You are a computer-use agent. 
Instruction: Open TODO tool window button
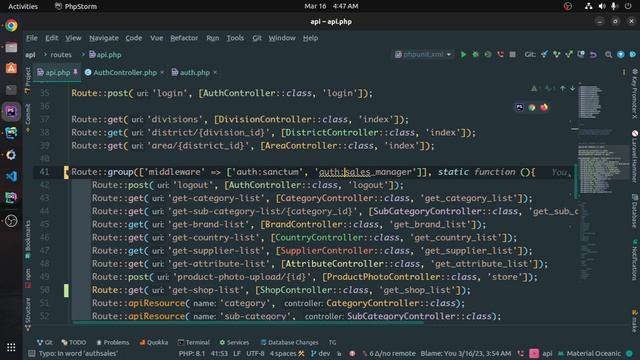73,342
